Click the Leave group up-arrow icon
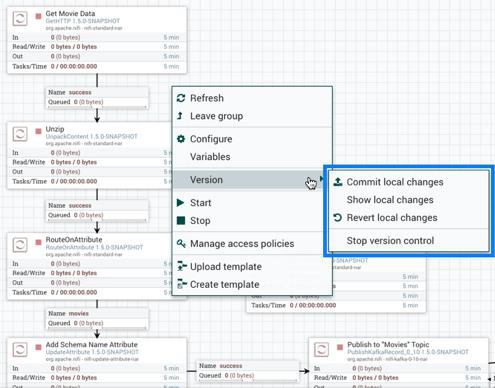Viewport: 495px width, 388px height. tap(180, 116)
